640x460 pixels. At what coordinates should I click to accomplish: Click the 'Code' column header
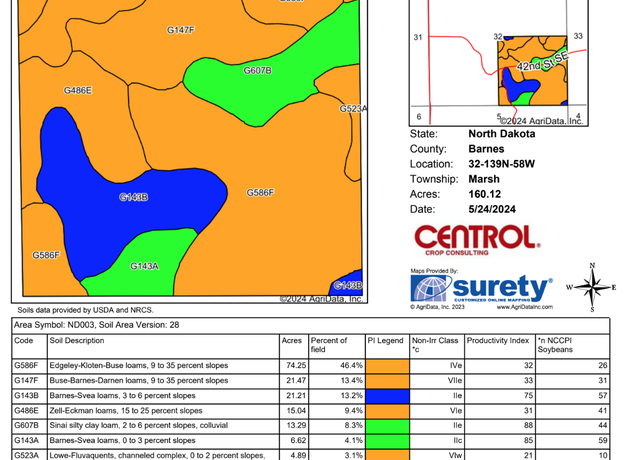click(x=23, y=340)
